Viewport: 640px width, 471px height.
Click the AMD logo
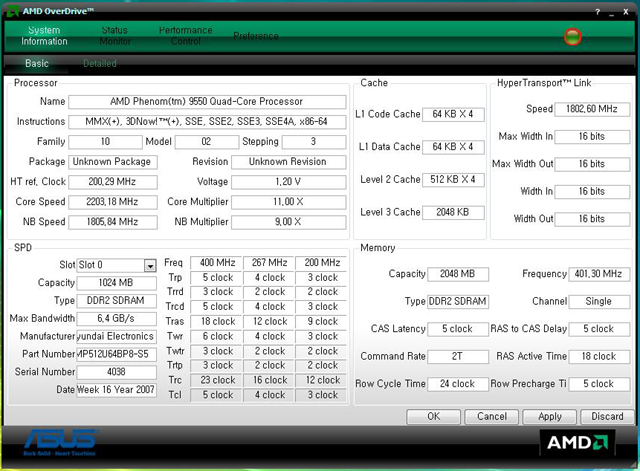[577, 442]
